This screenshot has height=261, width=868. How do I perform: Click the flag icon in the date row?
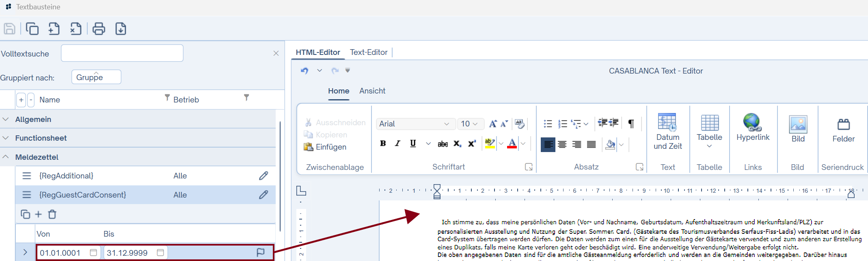pos(261,252)
